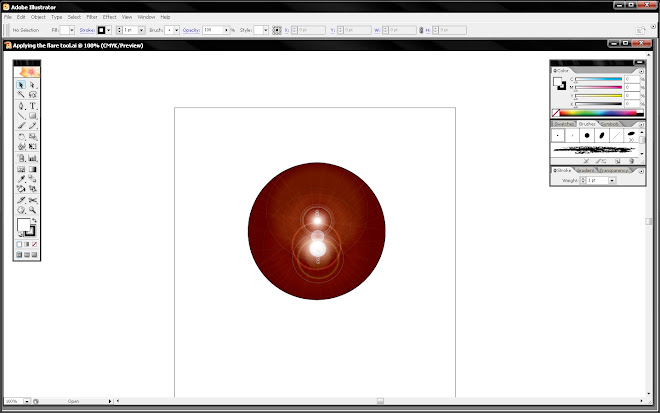Open Weight dropdown in Stroke panel
This screenshot has height=413, width=660.
tap(612, 181)
